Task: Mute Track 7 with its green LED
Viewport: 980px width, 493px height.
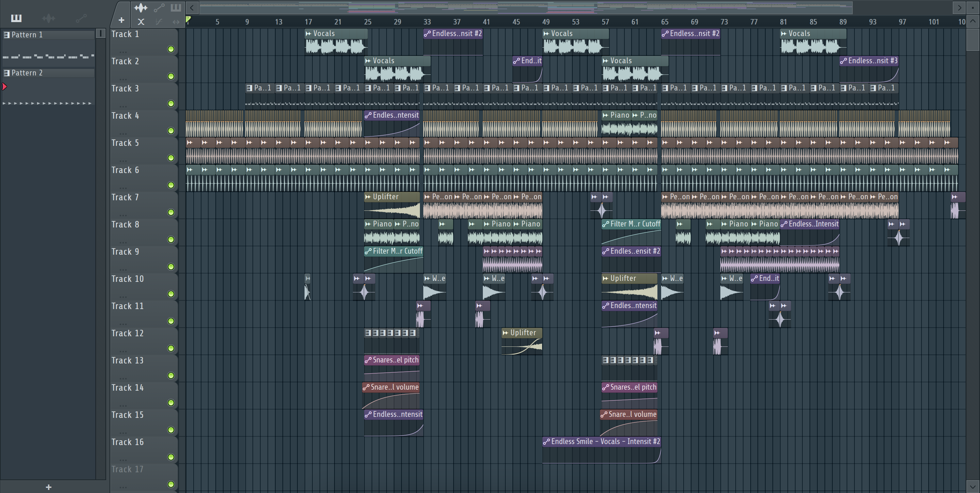Action: pyautogui.click(x=171, y=212)
